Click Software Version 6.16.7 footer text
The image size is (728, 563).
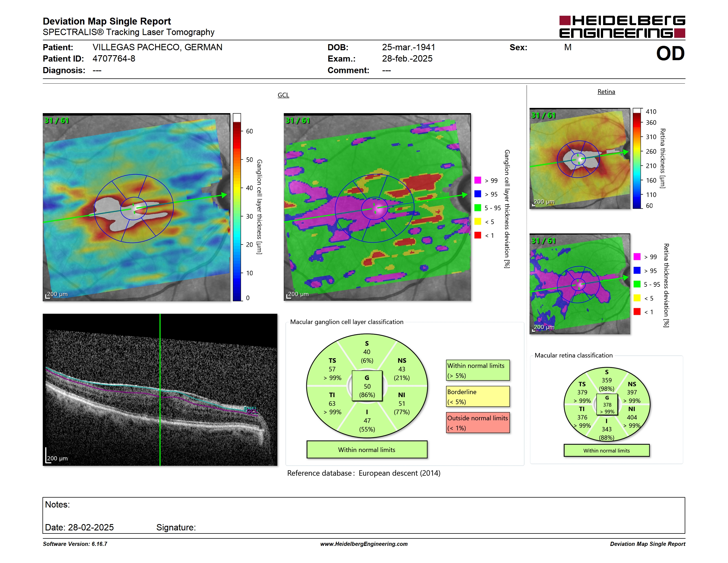(75, 544)
